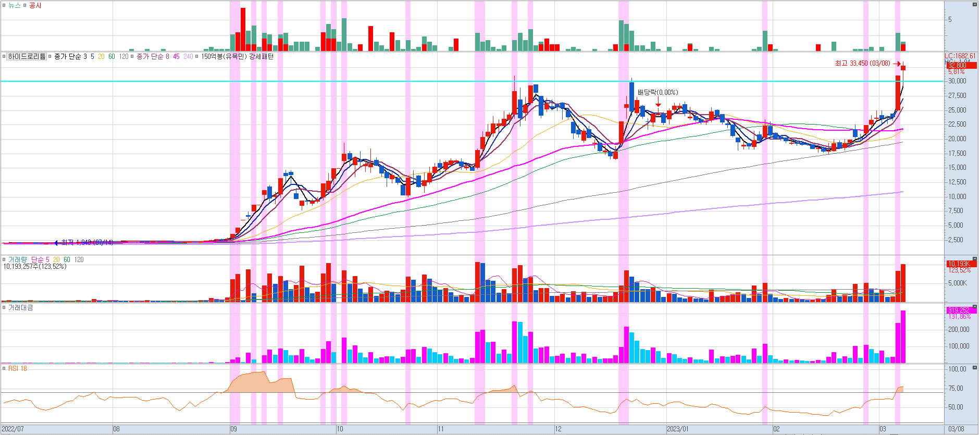
Task: Click the 75.00 level on RSI axis
Action: (956, 388)
